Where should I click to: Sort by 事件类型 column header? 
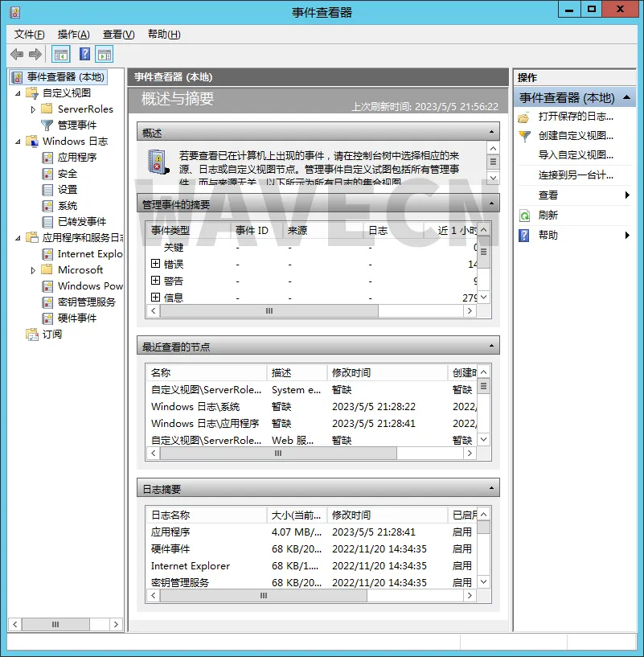(x=188, y=230)
